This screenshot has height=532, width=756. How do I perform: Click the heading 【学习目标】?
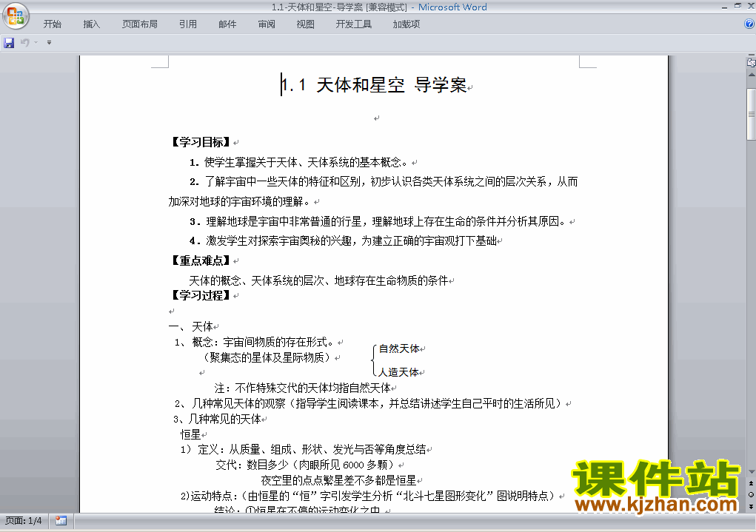click(x=201, y=142)
